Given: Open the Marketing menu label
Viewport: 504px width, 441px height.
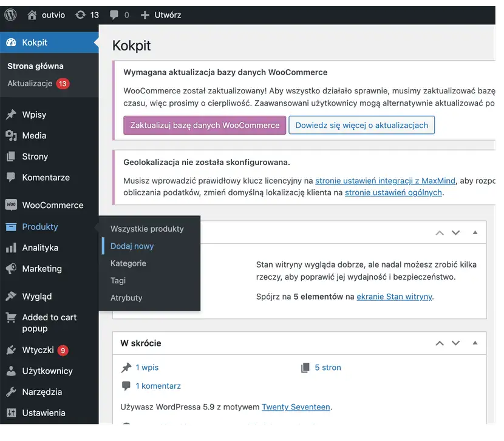Looking at the screenshot, I should tap(42, 269).
